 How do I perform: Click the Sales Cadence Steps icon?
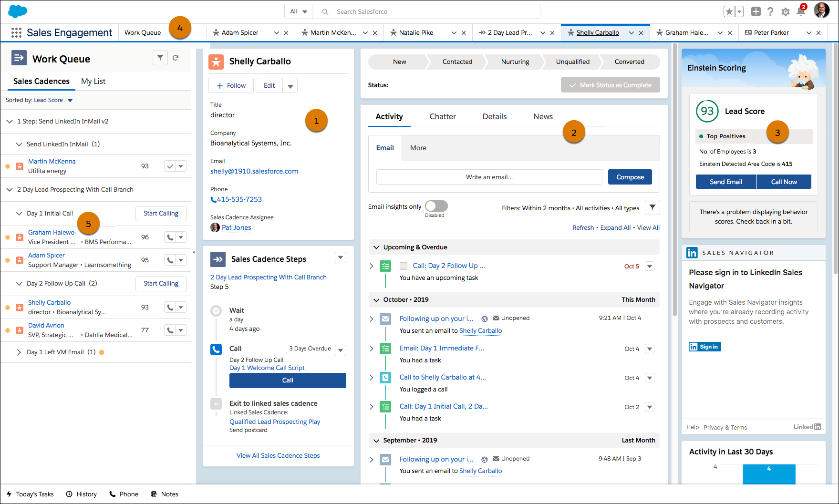[218, 259]
